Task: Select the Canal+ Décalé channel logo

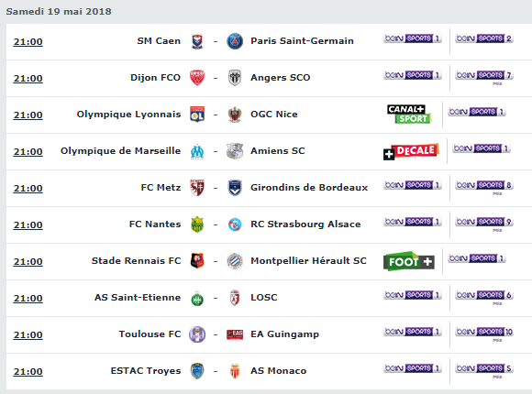Action: (411, 151)
